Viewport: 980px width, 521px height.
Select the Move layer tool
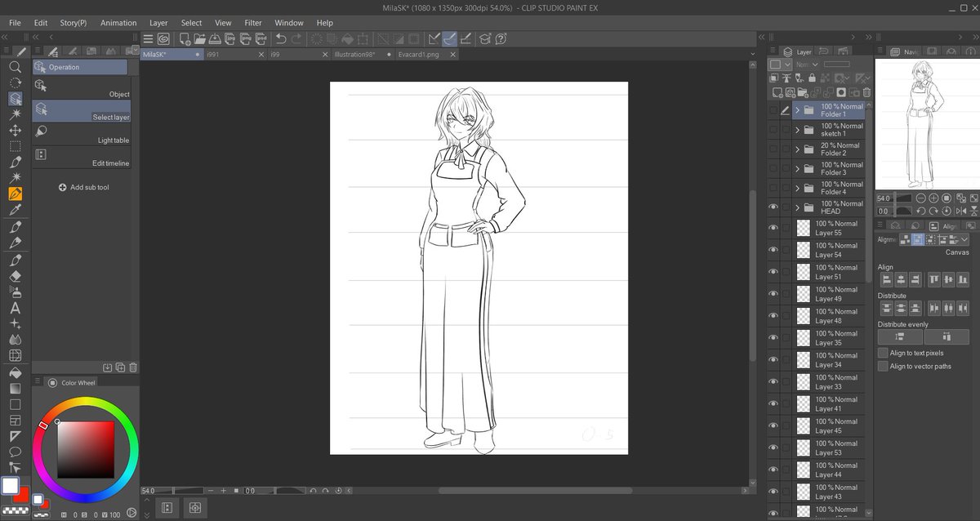[15, 131]
